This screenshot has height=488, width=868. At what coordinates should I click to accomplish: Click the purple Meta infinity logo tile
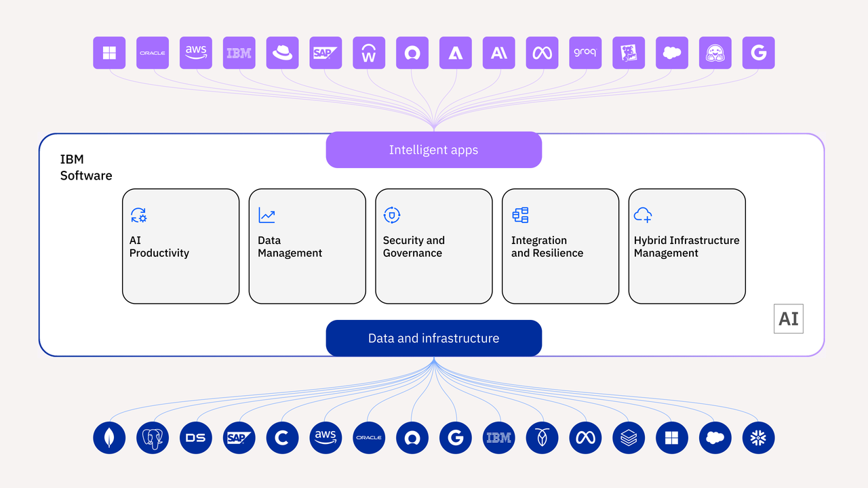coord(542,53)
